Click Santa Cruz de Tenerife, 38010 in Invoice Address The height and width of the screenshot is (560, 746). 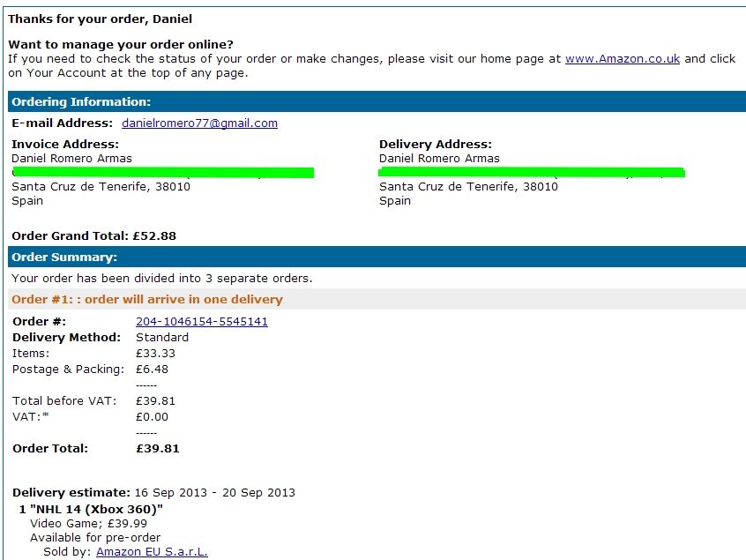(101, 186)
